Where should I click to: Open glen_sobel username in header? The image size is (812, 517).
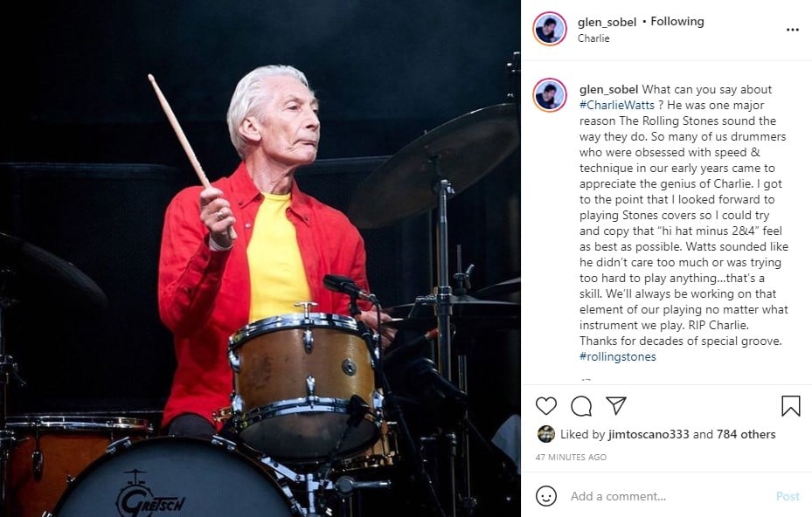pyautogui.click(x=607, y=22)
